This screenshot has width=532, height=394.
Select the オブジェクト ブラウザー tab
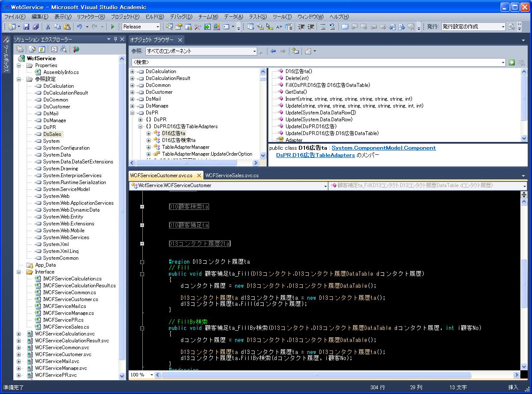click(x=152, y=40)
